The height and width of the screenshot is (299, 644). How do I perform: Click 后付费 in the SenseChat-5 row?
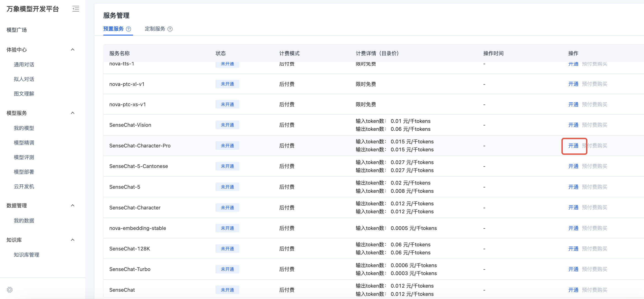287,187
